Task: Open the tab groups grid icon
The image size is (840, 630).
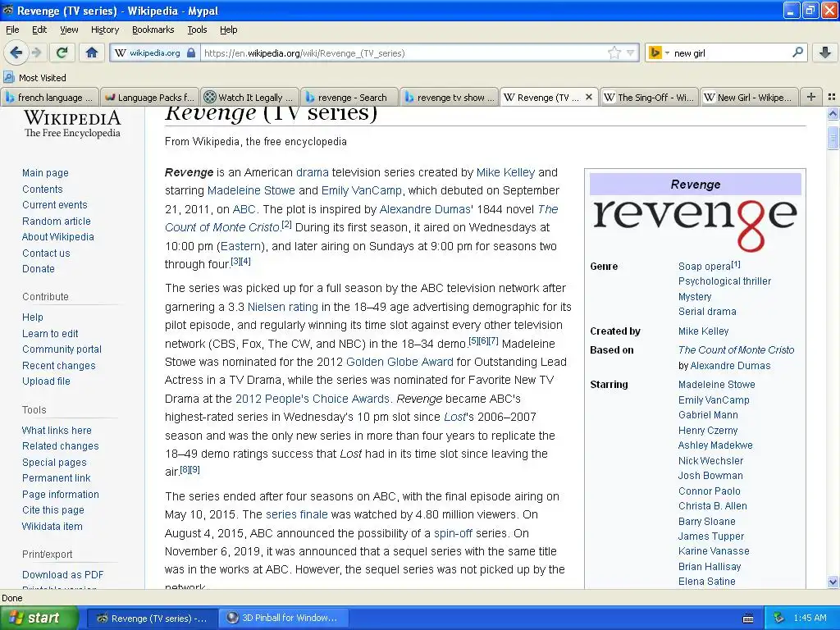Action: (832, 97)
